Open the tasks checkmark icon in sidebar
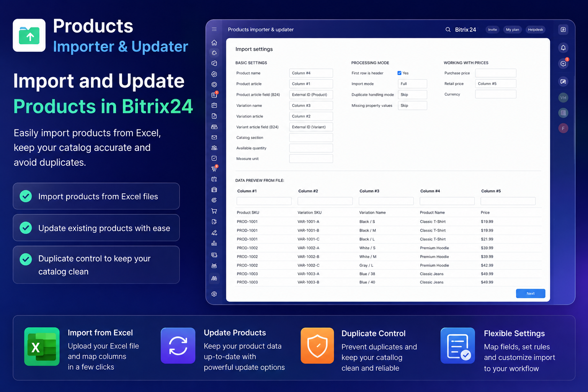 click(214, 158)
